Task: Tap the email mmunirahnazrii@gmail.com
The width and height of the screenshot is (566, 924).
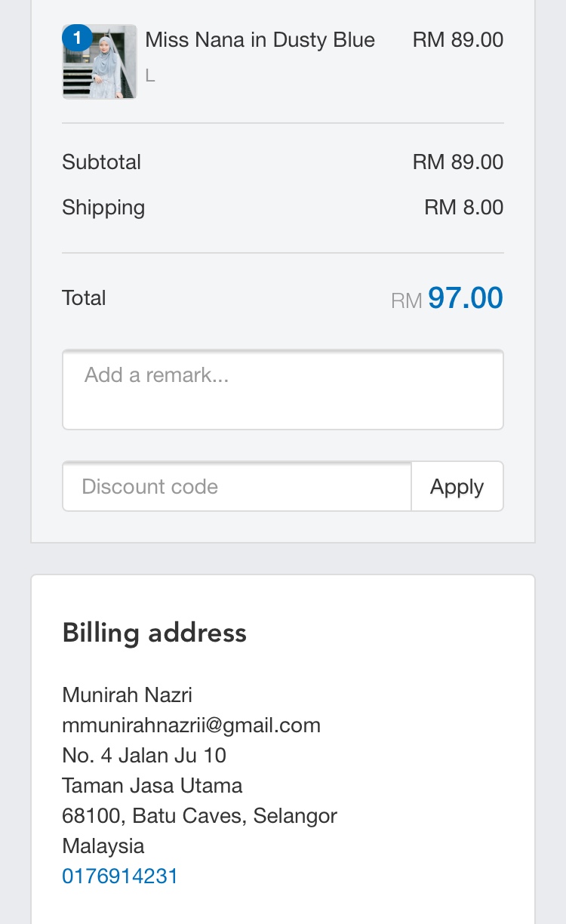Action: coord(191,725)
